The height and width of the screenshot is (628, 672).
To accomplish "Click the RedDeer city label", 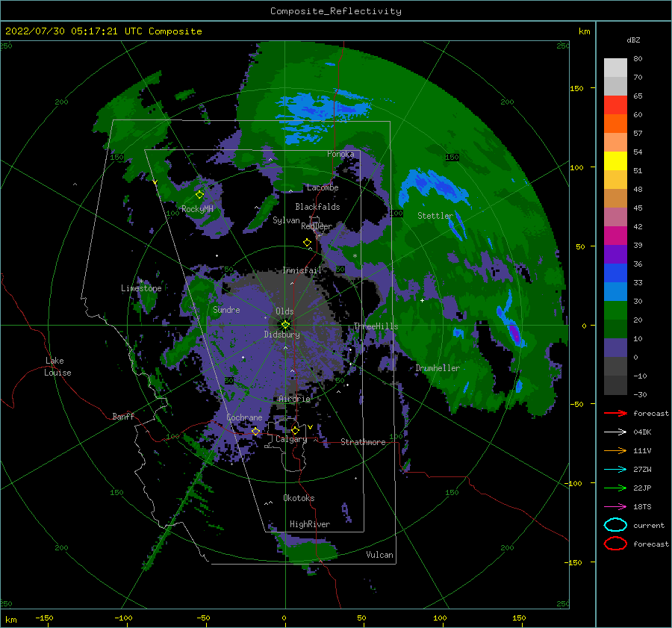I will [x=317, y=226].
